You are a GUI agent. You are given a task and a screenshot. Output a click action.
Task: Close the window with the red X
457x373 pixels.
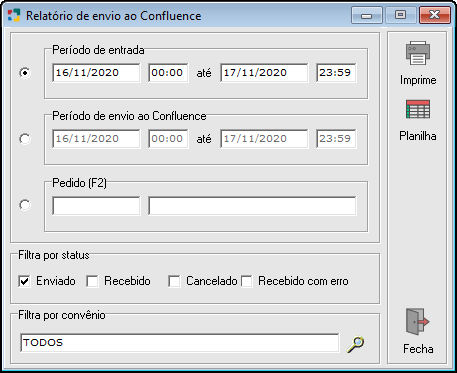coord(435,15)
